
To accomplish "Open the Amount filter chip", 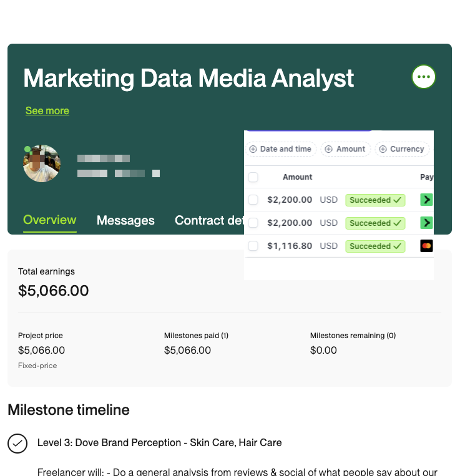I will pos(346,149).
